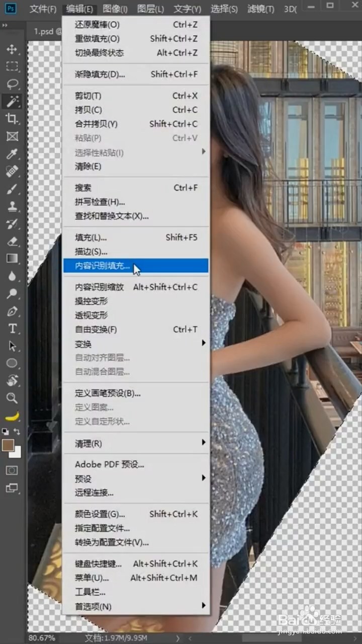Select the Frame tool
362x644 pixels.
pos(12,136)
